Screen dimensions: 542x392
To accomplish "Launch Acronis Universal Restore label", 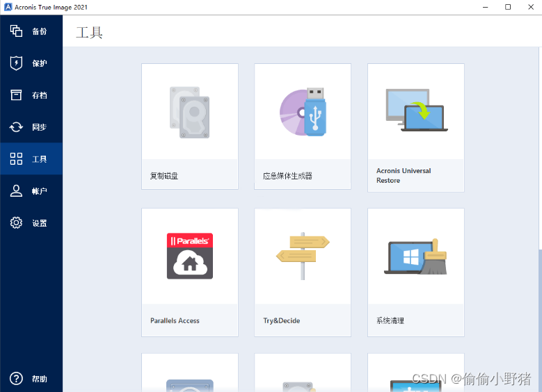I will pyautogui.click(x=404, y=175).
